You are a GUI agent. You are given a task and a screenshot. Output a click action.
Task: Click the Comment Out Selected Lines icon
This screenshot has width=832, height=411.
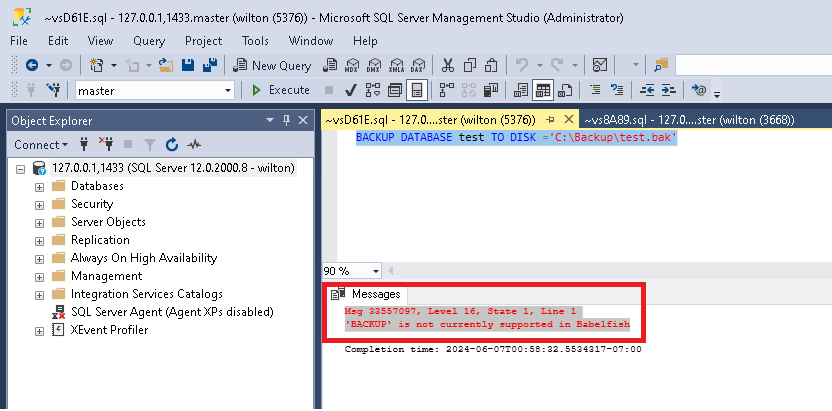(x=595, y=90)
